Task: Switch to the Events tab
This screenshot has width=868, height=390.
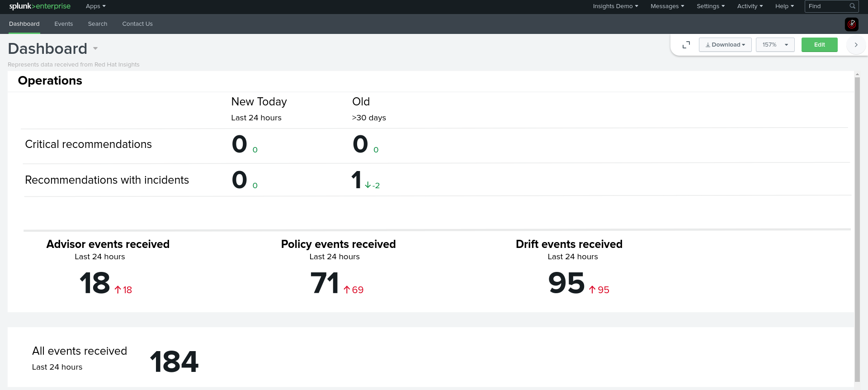Action: [x=64, y=24]
